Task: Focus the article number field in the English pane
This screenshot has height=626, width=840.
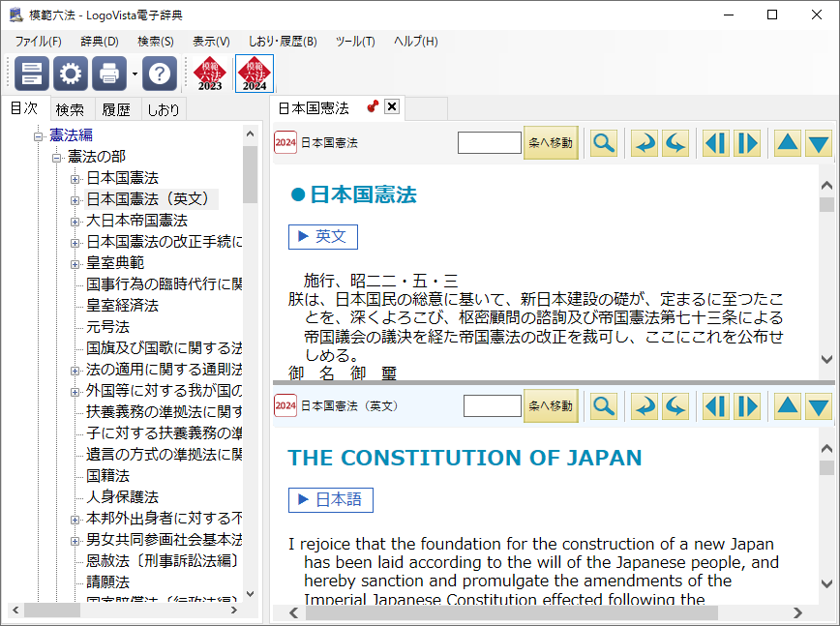Action: tap(493, 406)
